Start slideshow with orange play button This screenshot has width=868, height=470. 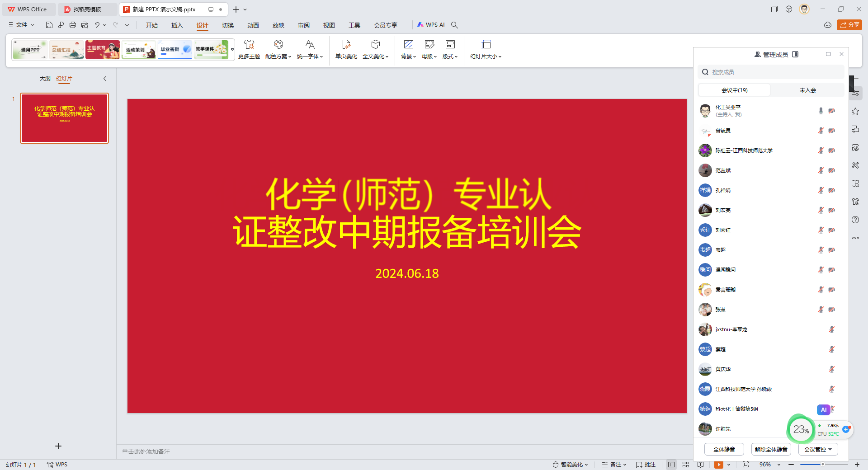(718, 465)
